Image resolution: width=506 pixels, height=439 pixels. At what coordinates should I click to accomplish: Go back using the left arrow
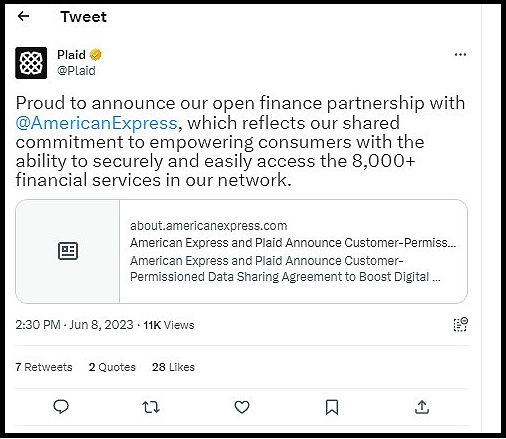(23, 16)
